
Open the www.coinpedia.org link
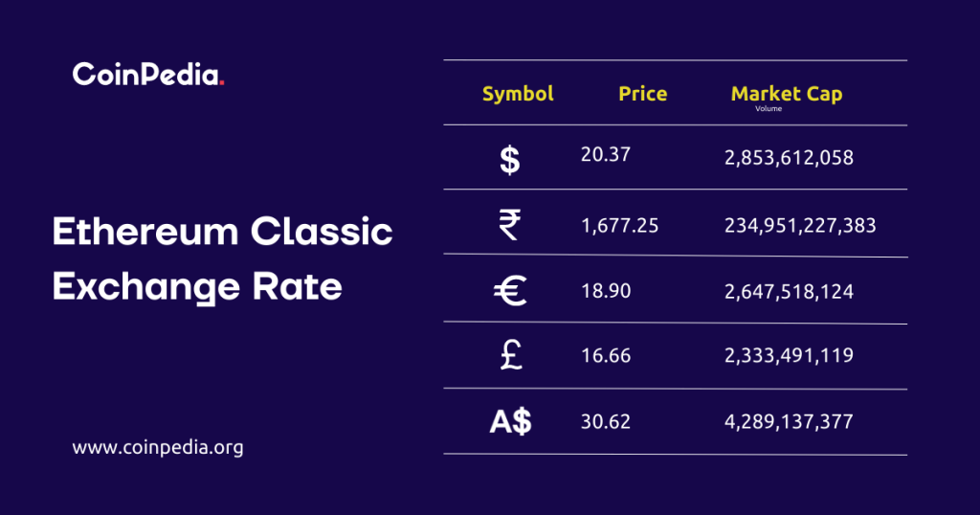coord(158,447)
